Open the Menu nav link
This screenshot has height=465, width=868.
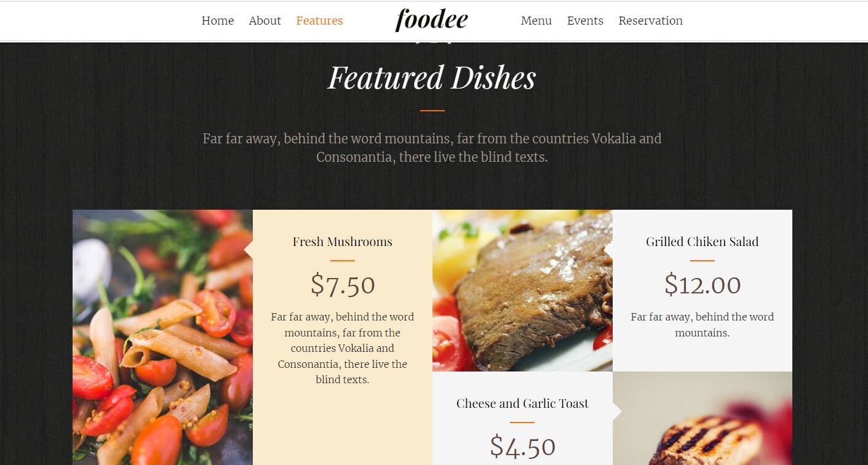tap(536, 20)
